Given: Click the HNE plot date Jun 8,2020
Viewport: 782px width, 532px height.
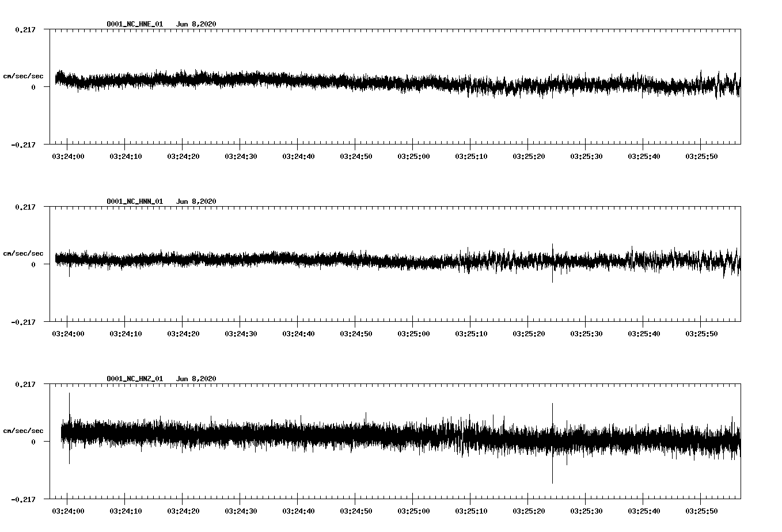Looking at the screenshot, I should pyautogui.click(x=196, y=24).
